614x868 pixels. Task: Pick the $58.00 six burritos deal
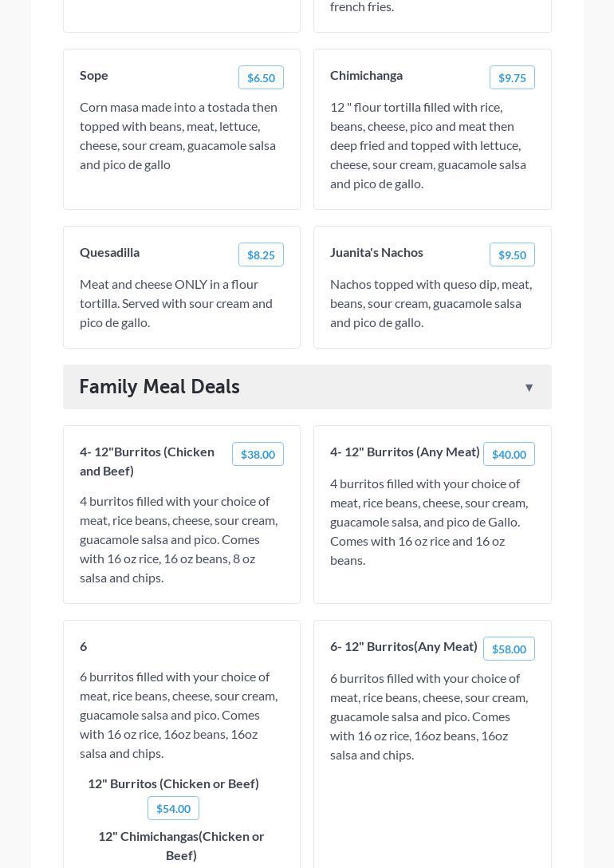click(x=509, y=649)
